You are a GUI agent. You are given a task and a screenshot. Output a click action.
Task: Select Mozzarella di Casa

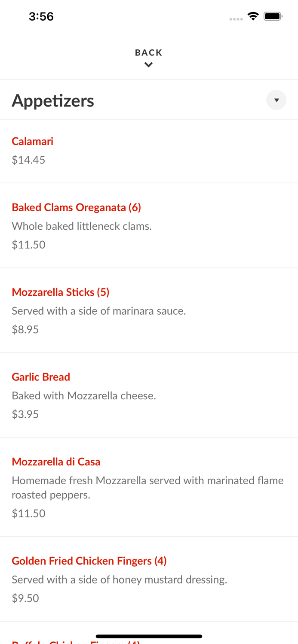click(56, 462)
